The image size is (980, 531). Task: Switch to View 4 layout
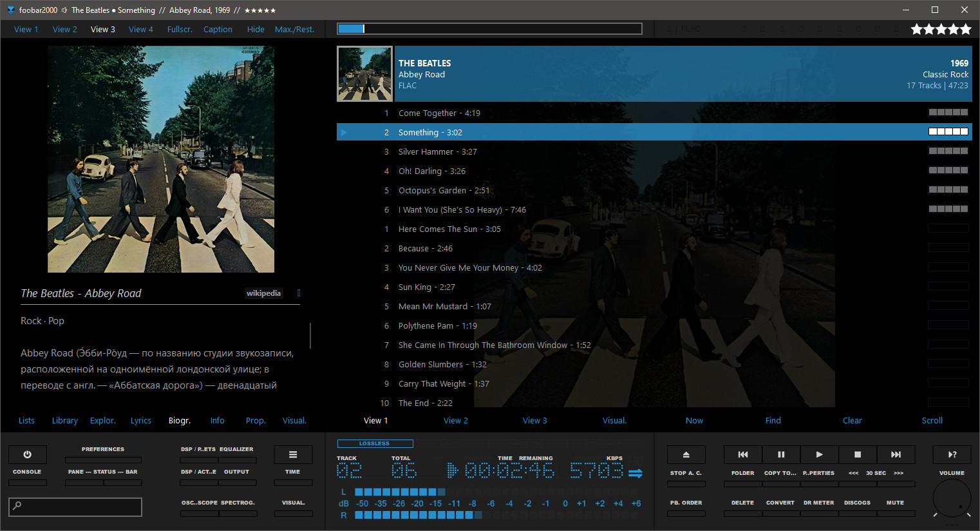(x=141, y=29)
